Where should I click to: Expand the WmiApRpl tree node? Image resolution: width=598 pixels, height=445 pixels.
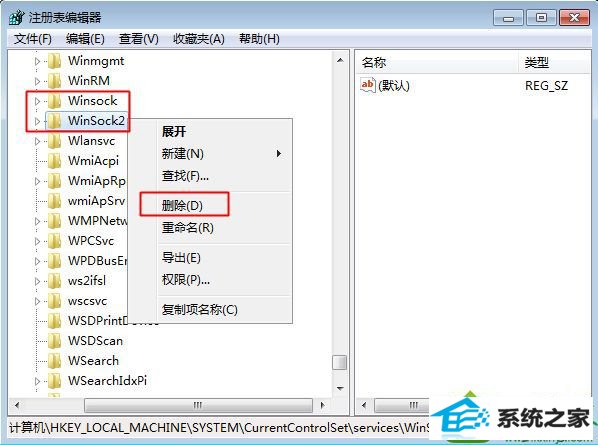click(x=37, y=181)
